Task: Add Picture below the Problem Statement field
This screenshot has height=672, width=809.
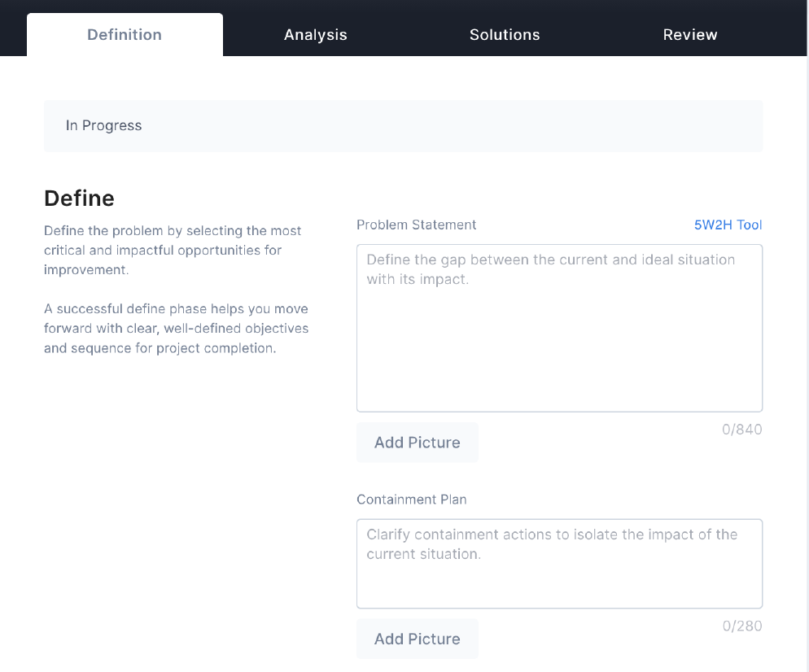Action: click(418, 443)
